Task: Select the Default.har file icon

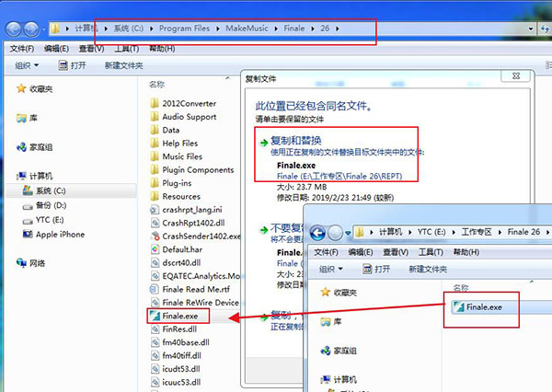Action: click(x=155, y=249)
